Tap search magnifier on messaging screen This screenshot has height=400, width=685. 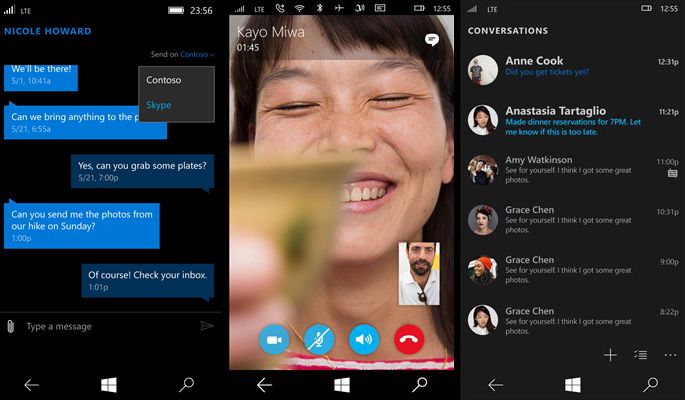[187, 384]
